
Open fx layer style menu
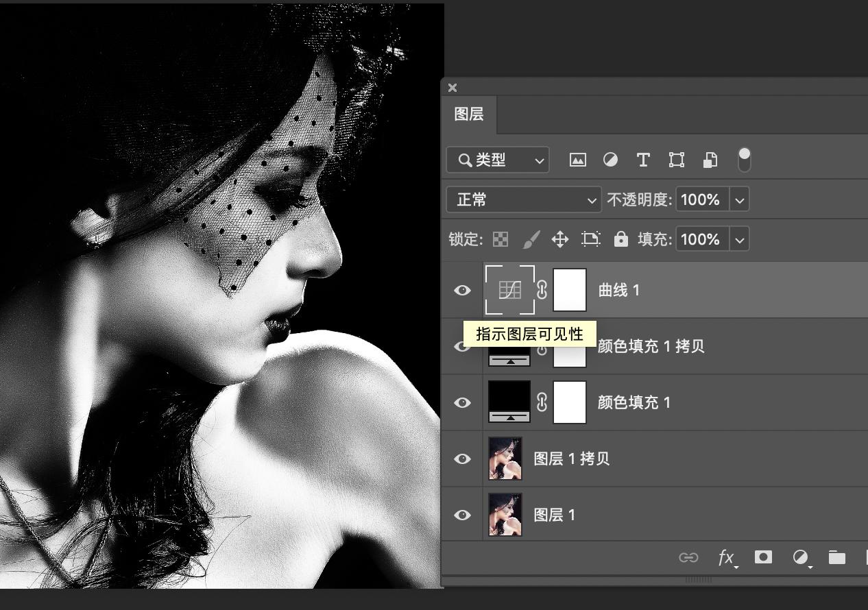[727, 558]
